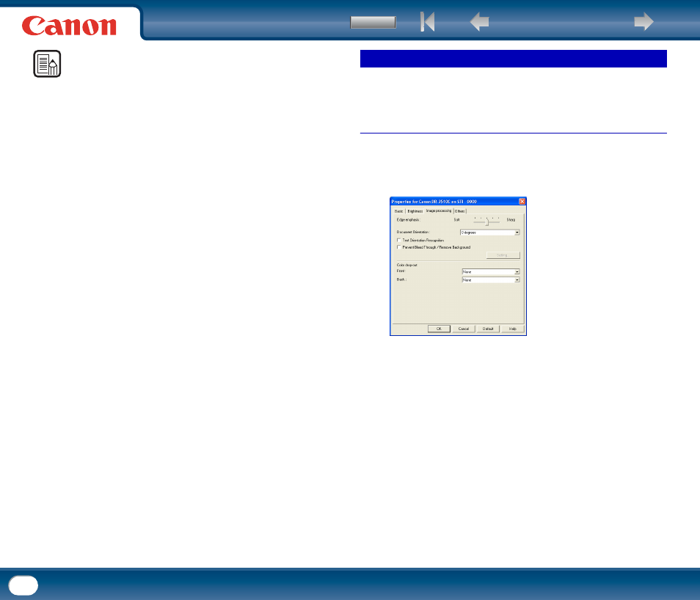
Task: Click the white oval page indicator in the footer
Action: click(23, 585)
